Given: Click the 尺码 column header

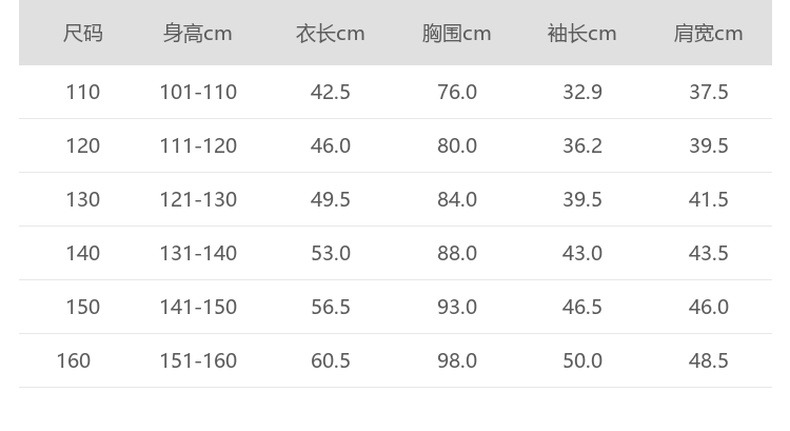Looking at the screenshot, I should tap(83, 33).
